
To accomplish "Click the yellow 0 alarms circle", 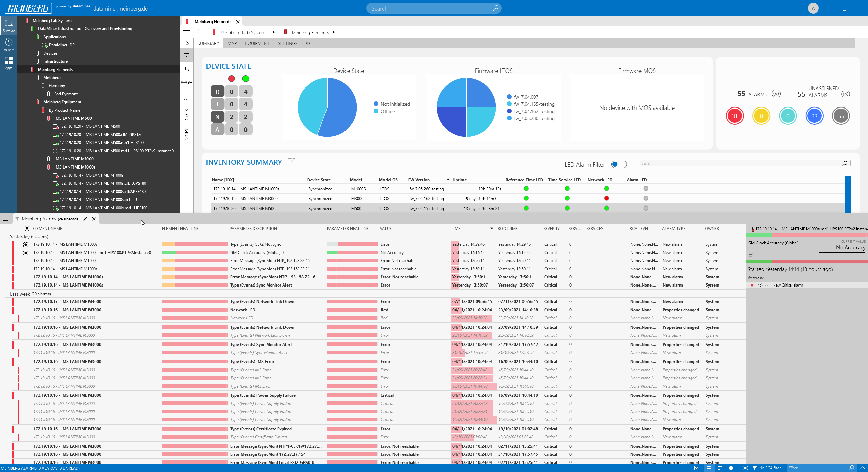I will [x=761, y=116].
